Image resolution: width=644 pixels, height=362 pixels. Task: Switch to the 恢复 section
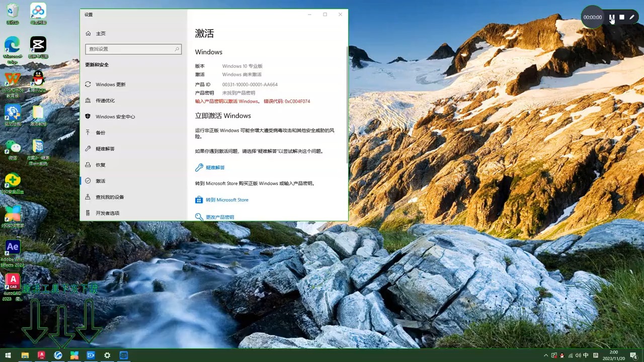coord(100,164)
